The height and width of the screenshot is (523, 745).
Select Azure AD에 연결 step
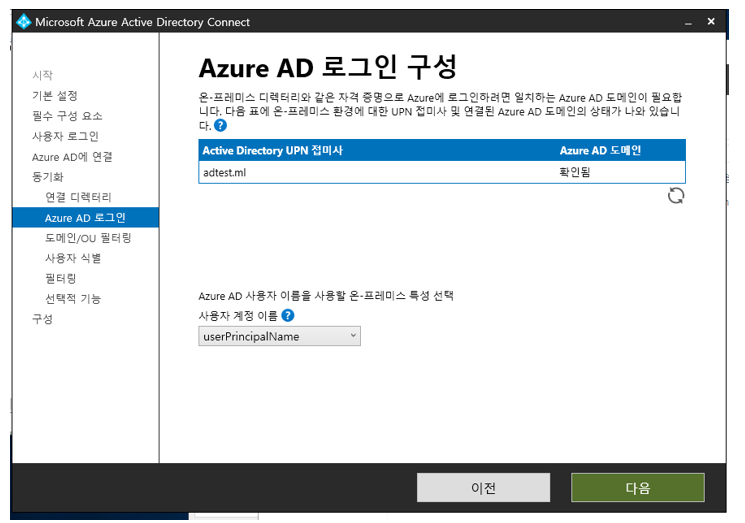click(x=72, y=157)
